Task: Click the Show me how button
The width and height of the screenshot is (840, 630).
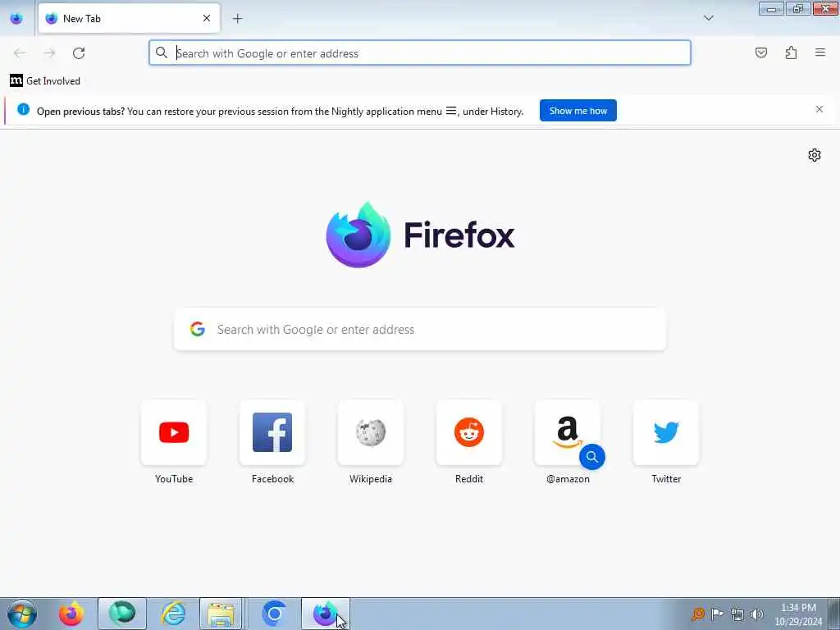Action: coord(578,111)
